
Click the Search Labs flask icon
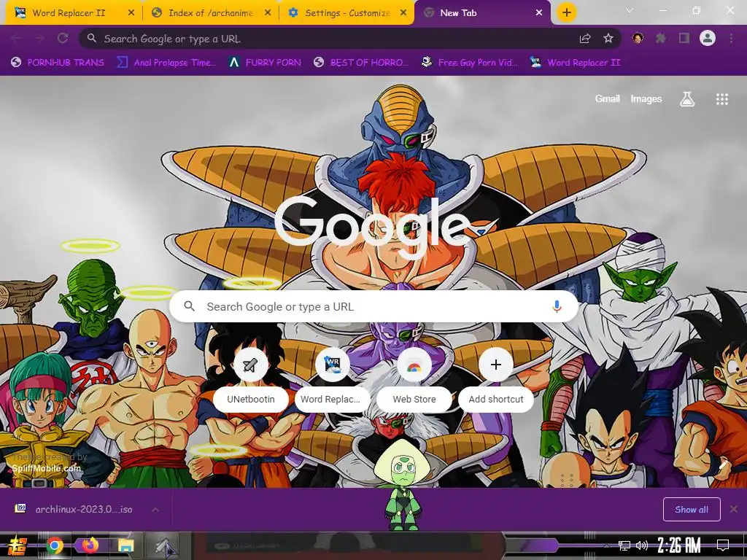[x=687, y=99]
